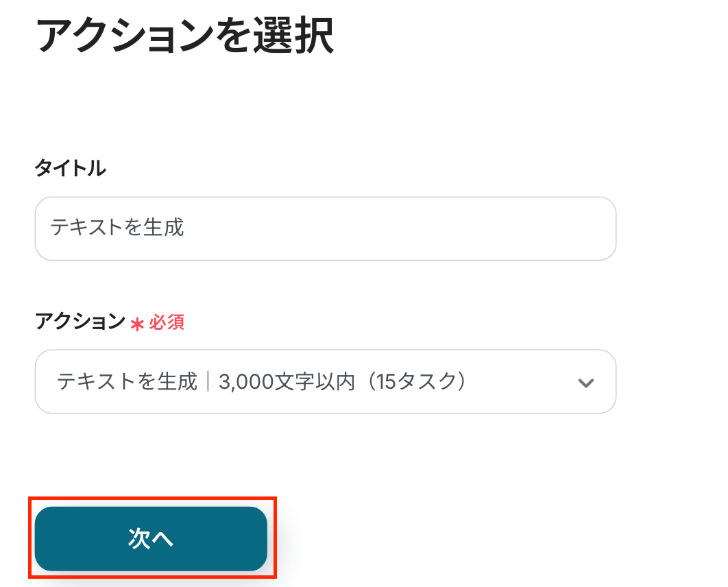Proceed to next step with 次へ
The image size is (728, 587).
pos(151,539)
